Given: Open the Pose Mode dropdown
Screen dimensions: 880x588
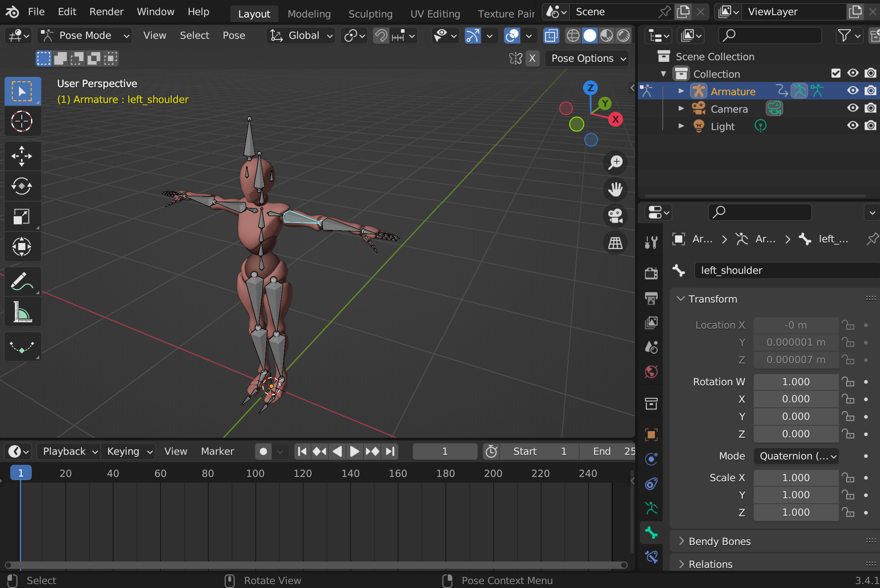Looking at the screenshot, I should 85,36.
